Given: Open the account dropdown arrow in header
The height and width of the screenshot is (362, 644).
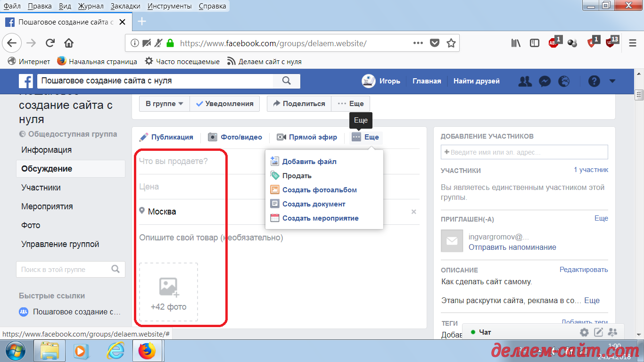Looking at the screenshot, I should (x=612, y=81).
